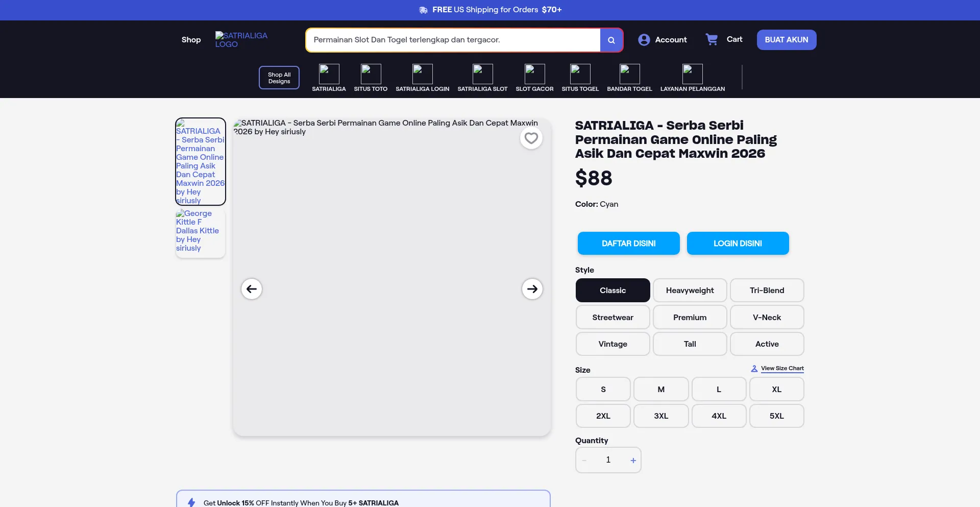The width and height of the screenshot is (980, 507).
Task: Increase quantity with the plus button
Action: (x=633, y=461)
